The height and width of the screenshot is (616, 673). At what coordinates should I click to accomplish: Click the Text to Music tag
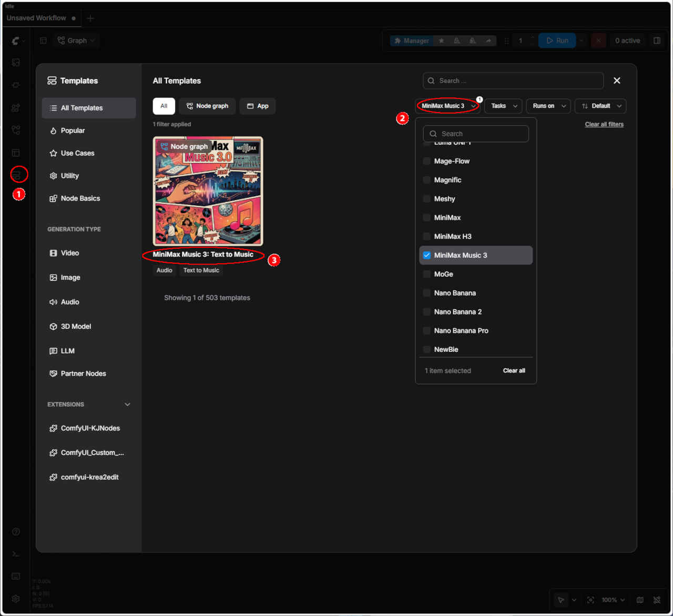[x=201, y=270]
